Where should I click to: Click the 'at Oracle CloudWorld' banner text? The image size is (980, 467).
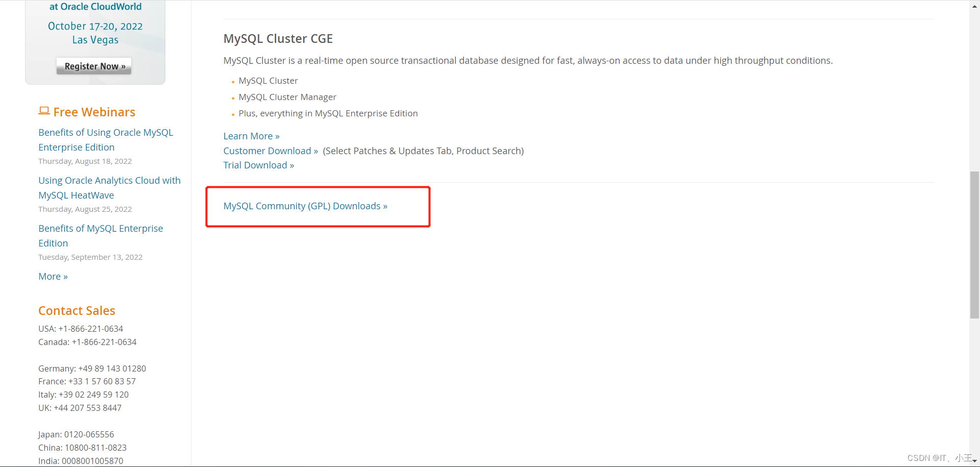[x=95, y=7]
